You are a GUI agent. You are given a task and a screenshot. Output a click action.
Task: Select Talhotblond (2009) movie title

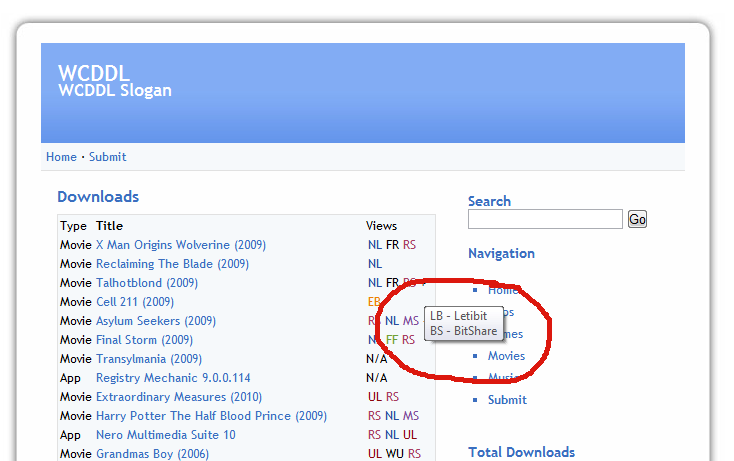pos(146,283)
